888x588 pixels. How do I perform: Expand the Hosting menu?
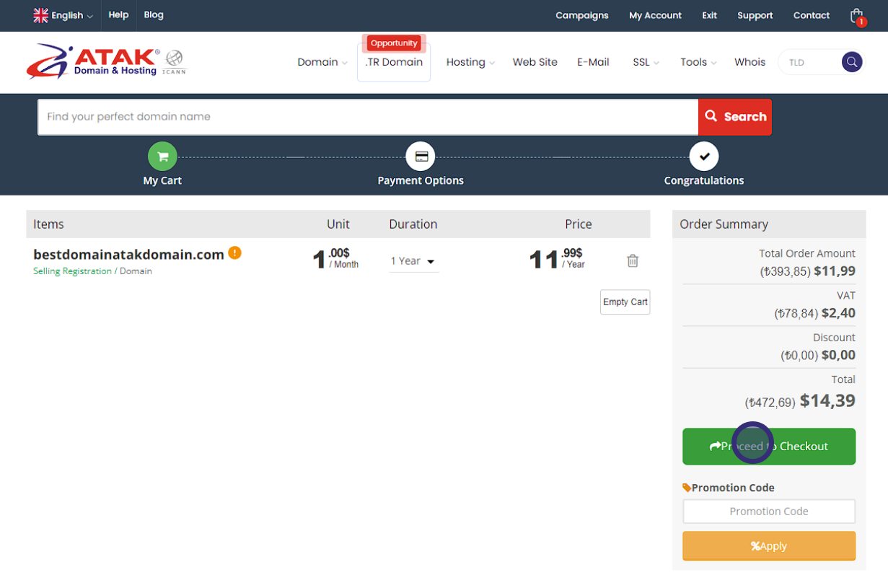pos(470,62)
